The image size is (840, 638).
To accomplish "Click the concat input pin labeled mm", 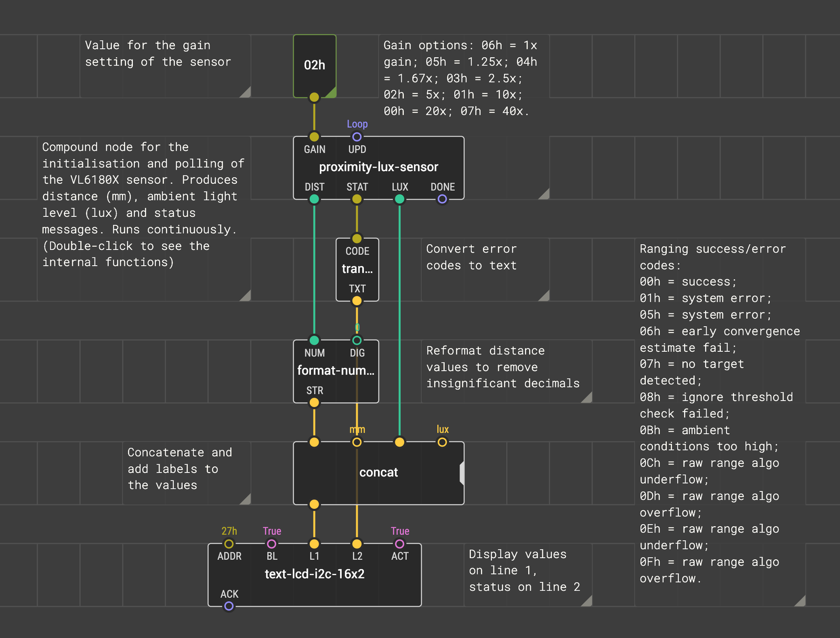I will (x=357, y=442).
